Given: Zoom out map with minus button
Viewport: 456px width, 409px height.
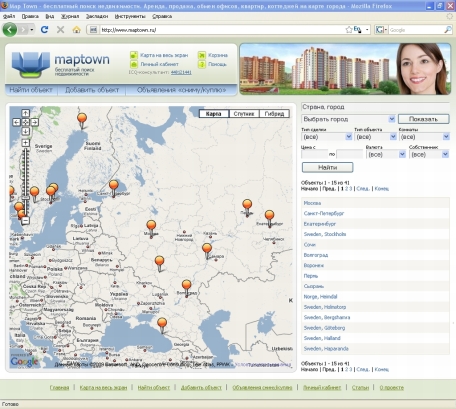Looking at the screenshot, I should point(26,220).
